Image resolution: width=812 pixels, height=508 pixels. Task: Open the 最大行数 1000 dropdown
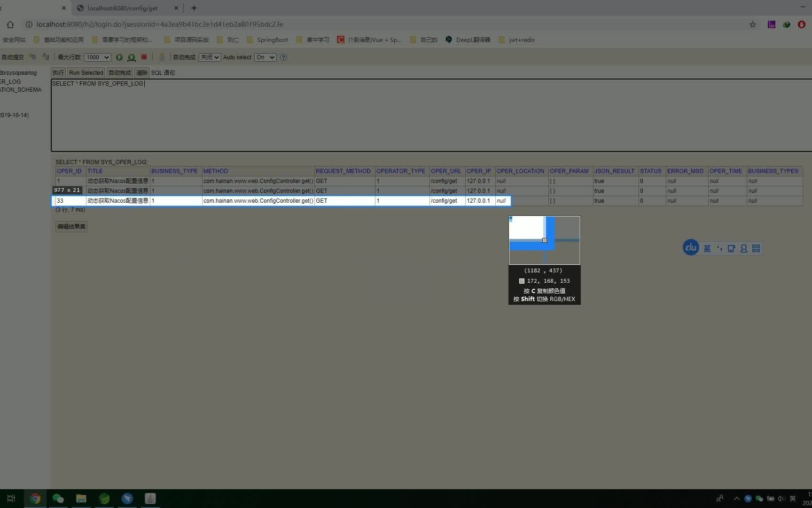tap(97, 57)
